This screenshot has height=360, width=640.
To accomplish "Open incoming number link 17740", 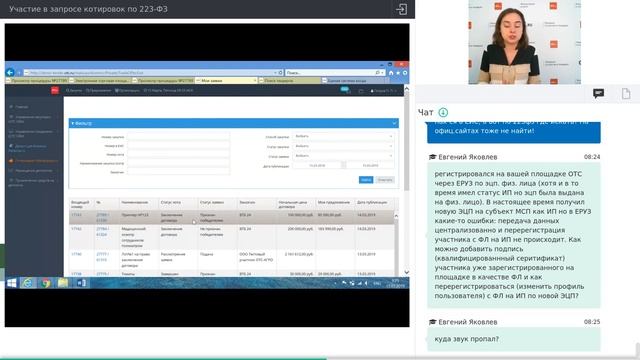I will [76, 254].
